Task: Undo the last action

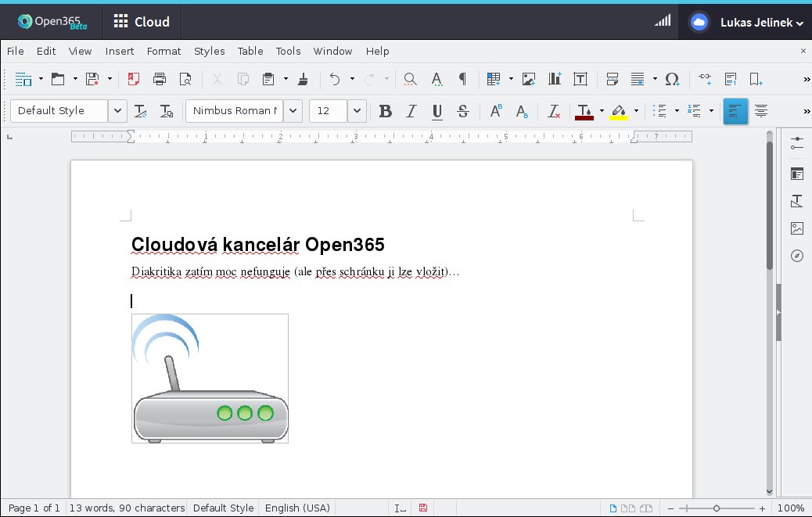Action: [335, 79]
